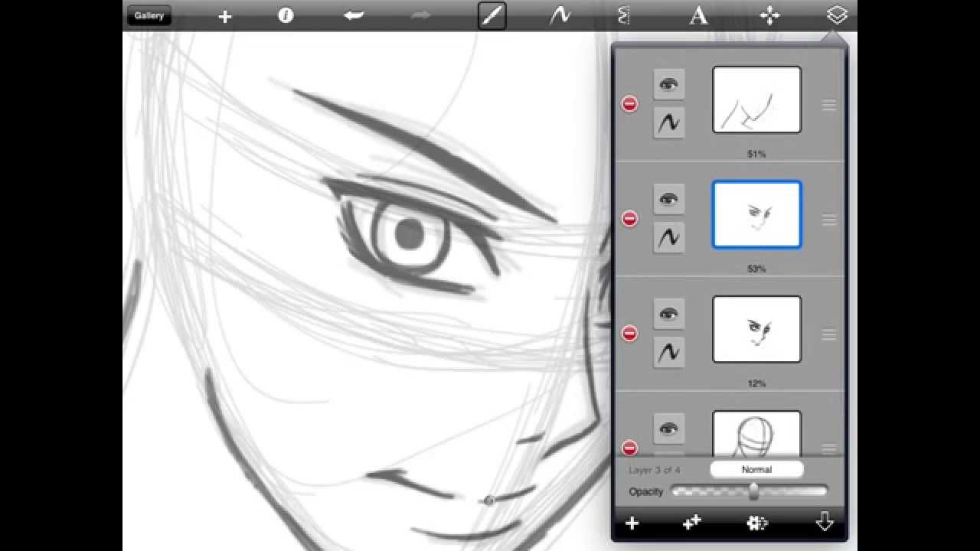
Task: Close the layers panel via the stacked-layers icon
Action: point(837,15)
